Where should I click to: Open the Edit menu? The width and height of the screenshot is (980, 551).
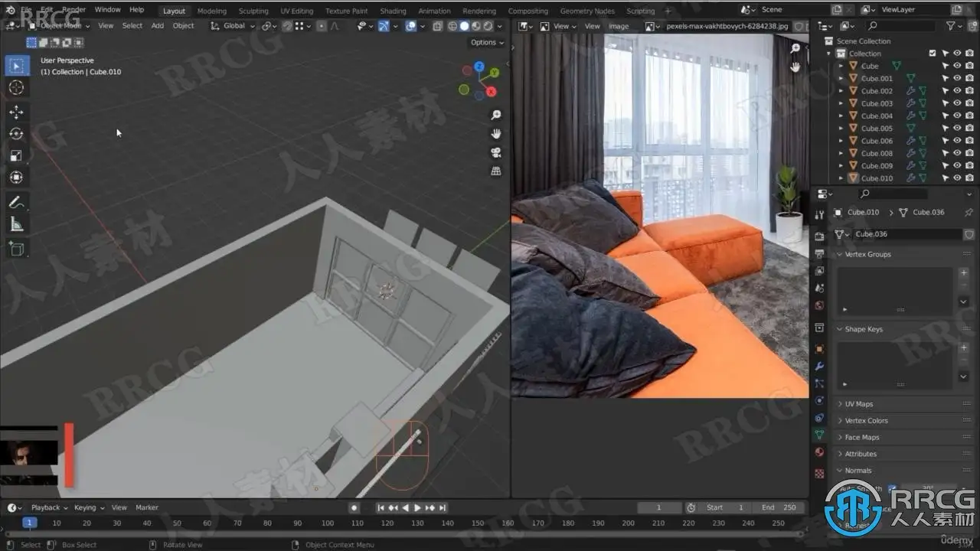click(47, 10)
